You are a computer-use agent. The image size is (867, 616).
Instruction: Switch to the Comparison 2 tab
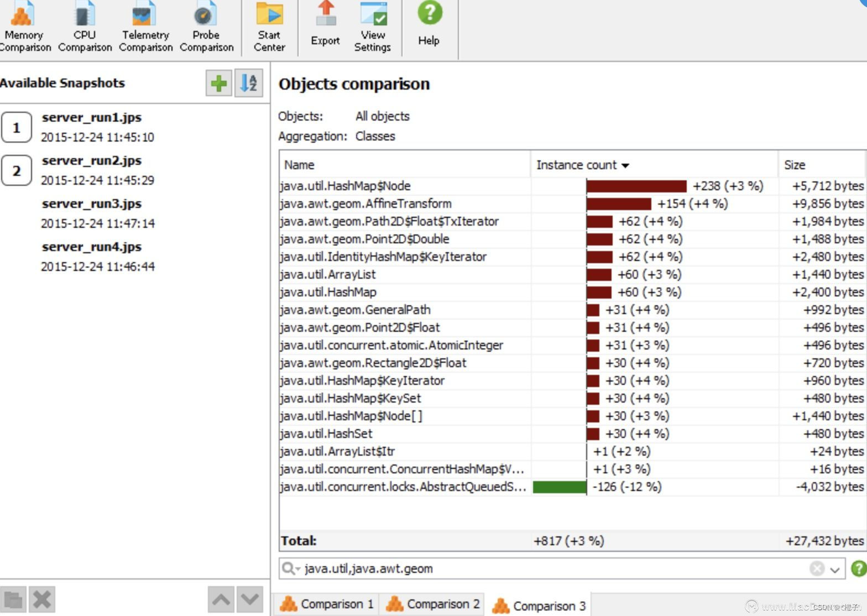coord(432,604)
